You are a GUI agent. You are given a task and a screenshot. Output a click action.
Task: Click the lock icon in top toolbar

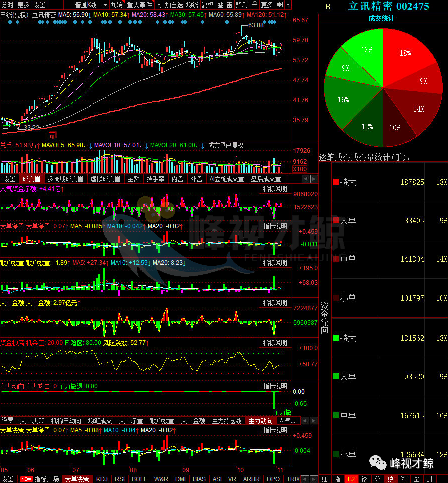(254, 5)
